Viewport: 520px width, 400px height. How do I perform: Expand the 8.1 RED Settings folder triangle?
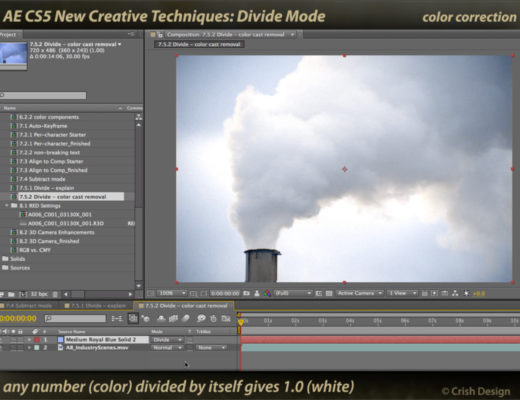7,206
